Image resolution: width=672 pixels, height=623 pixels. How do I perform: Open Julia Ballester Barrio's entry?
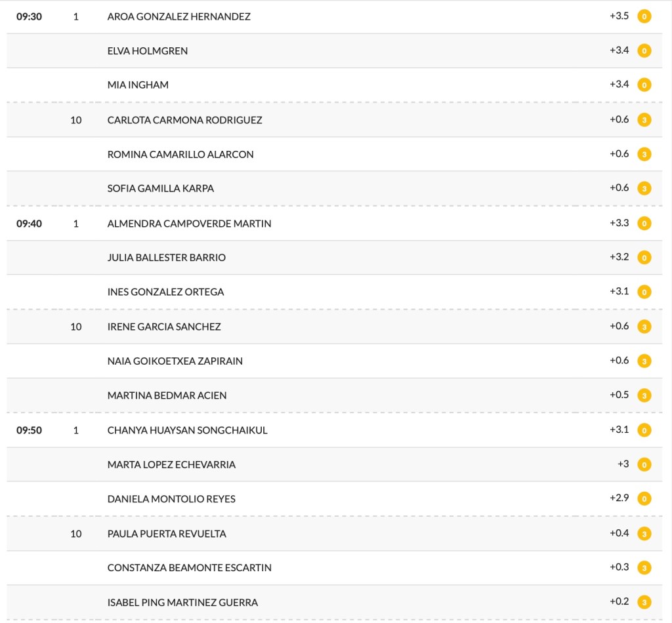[167, 258]
